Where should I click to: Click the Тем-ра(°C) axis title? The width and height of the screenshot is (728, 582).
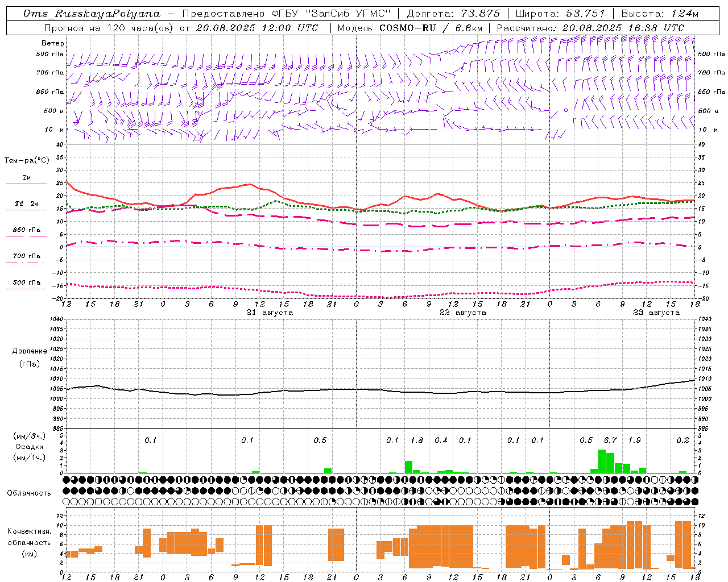(27, 161)
